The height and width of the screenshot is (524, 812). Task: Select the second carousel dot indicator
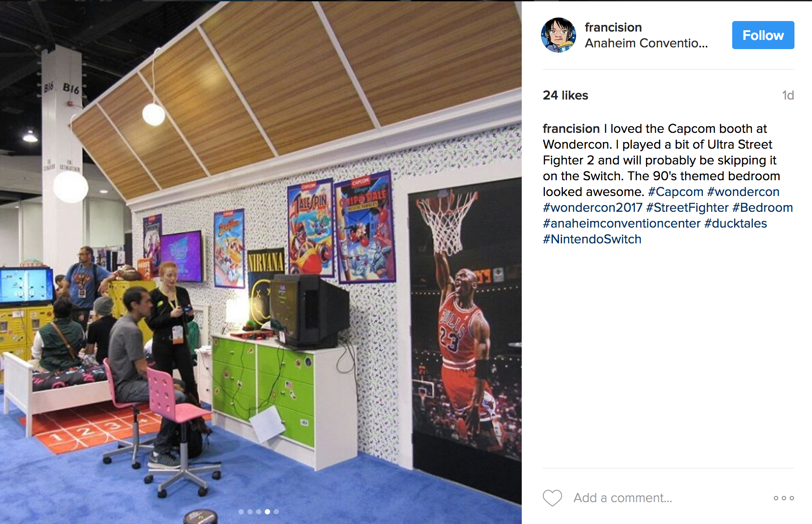(250, 512)
